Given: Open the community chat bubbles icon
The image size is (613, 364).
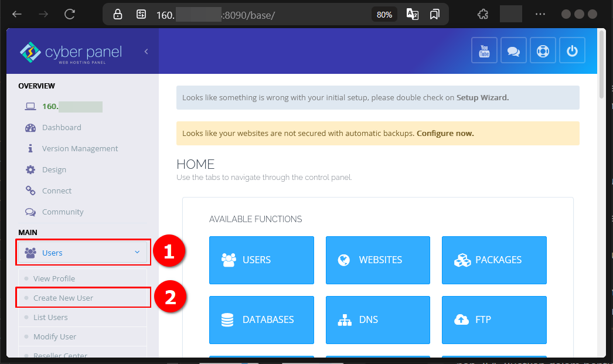Looking at the screenshot, I should tap(513, 50).
